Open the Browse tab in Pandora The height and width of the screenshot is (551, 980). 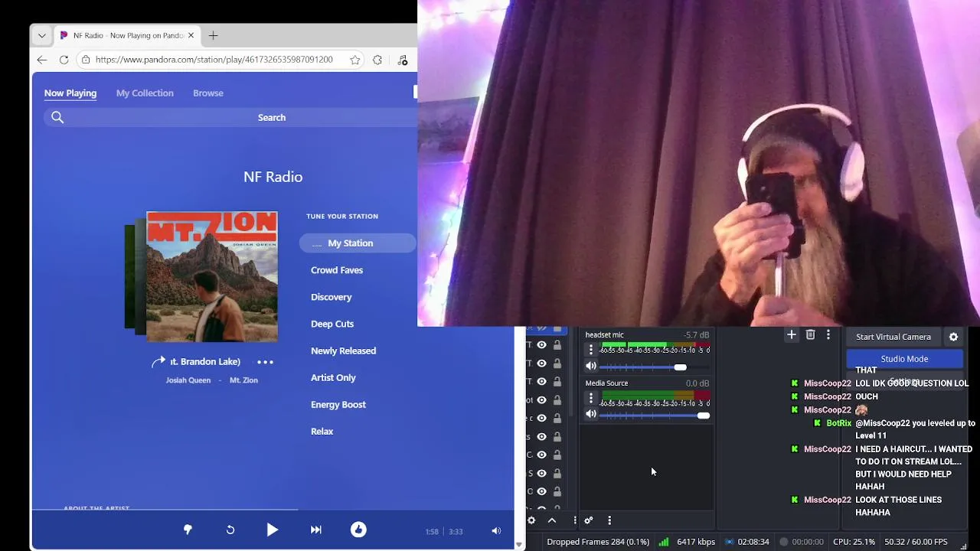coord(208,93)
